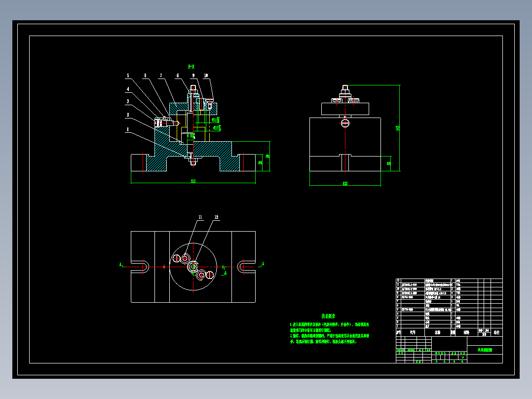The height and width of the screenshot is (399, 532).
Task: Click the "备注" column header in parts list
Action: (x=496, y=332)
